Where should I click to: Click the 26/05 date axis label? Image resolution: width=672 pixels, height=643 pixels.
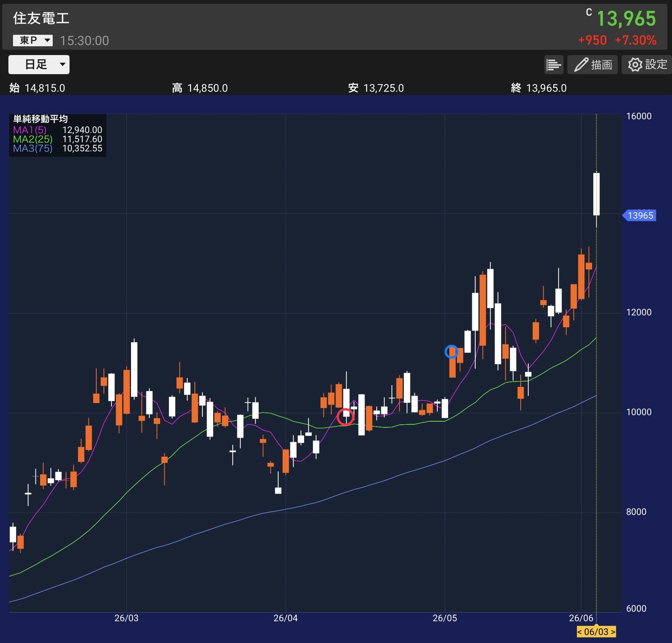click(x=445, y=618)
